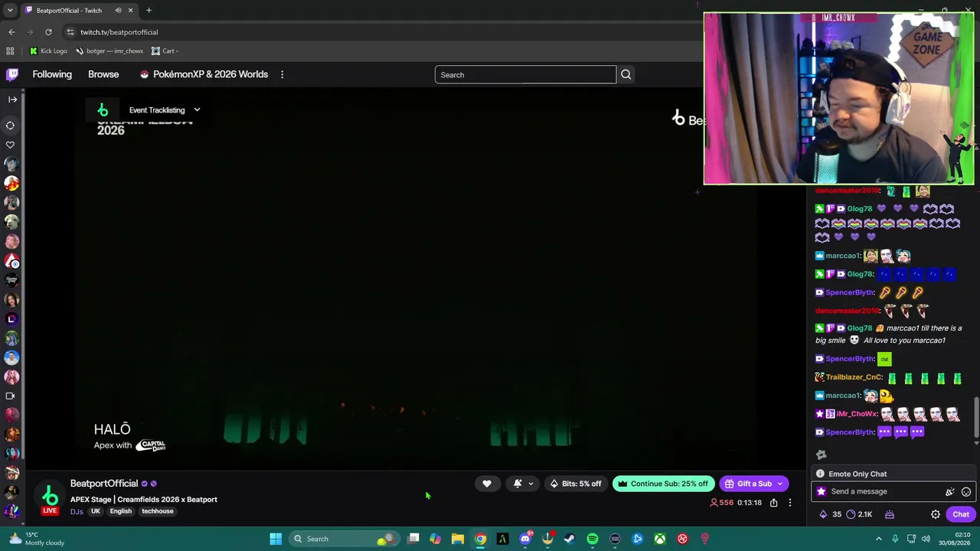Open Twitch home via the purple logo
Image resolution: width=980 pixels, height=551 pixels.
(12, 74)
